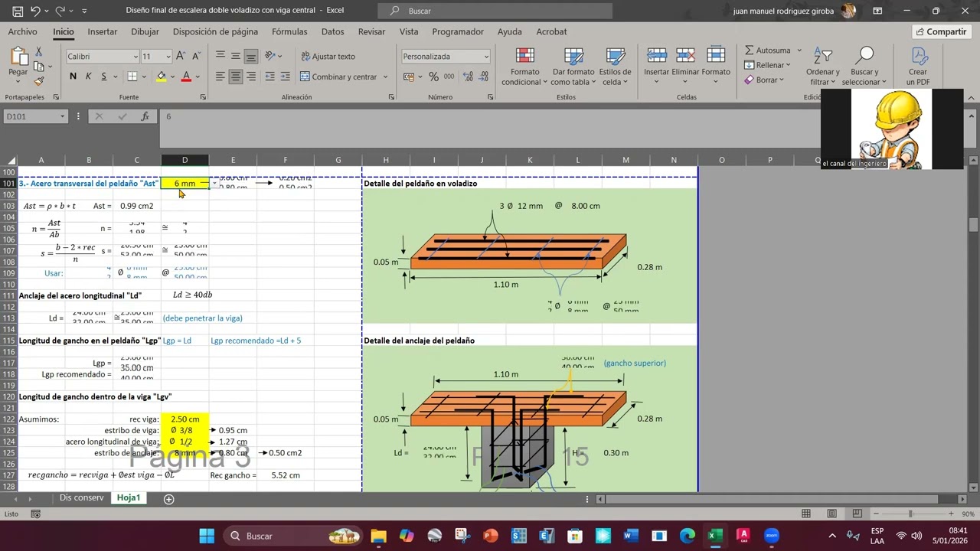Switch to the Datos ribbon tab
This screenshot has width=980, height=551.
[x=332, y=31]
